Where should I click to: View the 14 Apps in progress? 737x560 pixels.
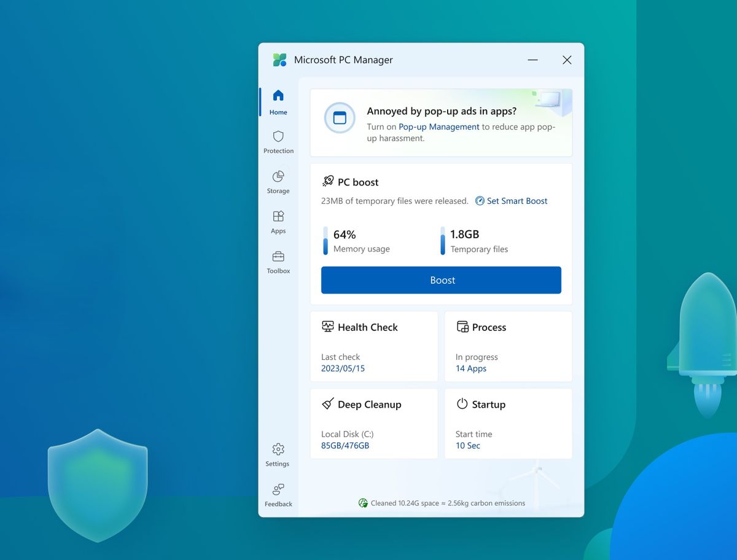(470, 368)
